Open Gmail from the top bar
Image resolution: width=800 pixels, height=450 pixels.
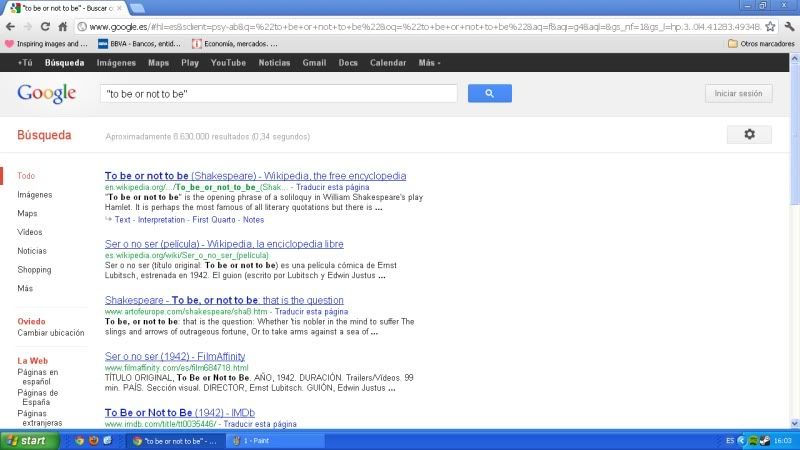(314, 63)
